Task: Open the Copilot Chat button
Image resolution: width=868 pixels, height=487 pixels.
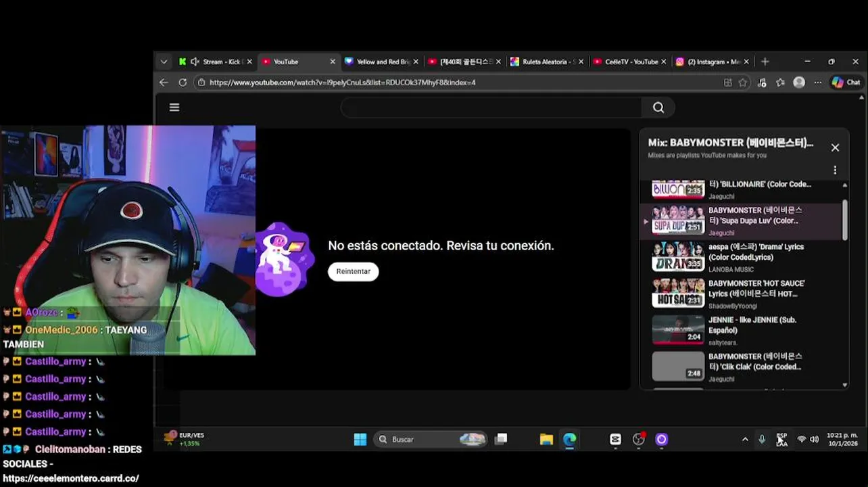Action: (x=846, y=83)
